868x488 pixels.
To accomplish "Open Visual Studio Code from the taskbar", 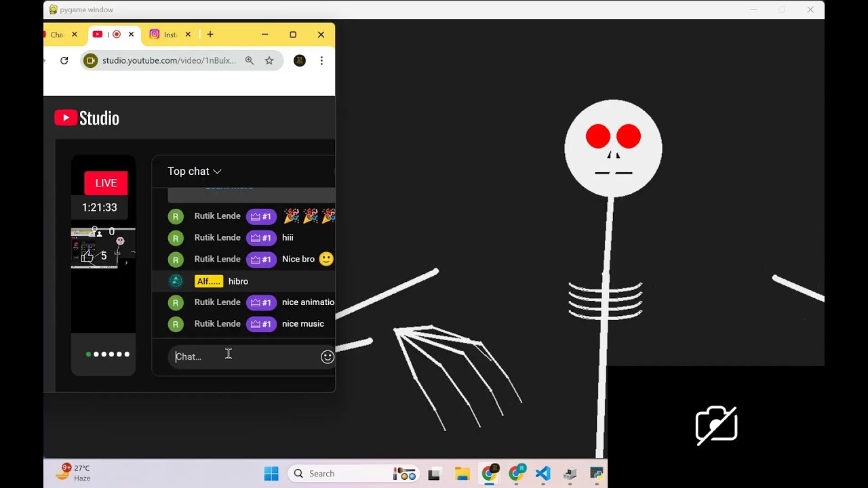I will [542, 473].
